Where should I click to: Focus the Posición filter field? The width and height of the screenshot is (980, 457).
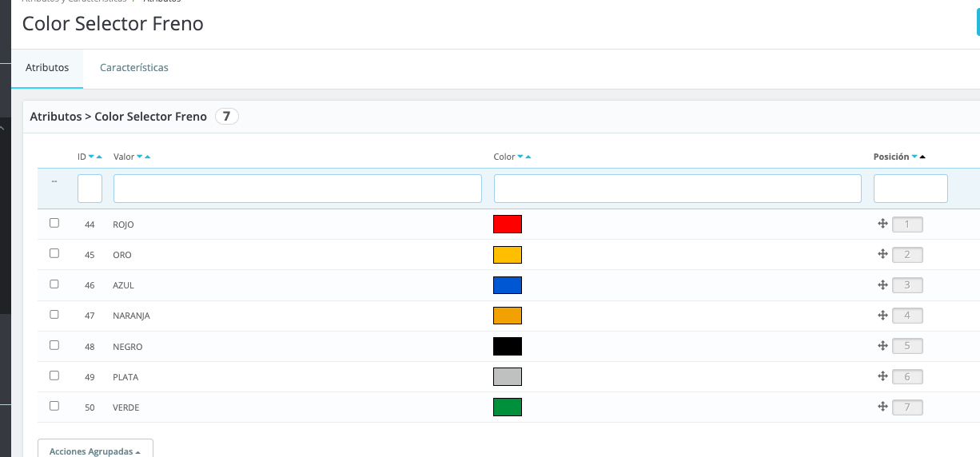coord(910,189)
